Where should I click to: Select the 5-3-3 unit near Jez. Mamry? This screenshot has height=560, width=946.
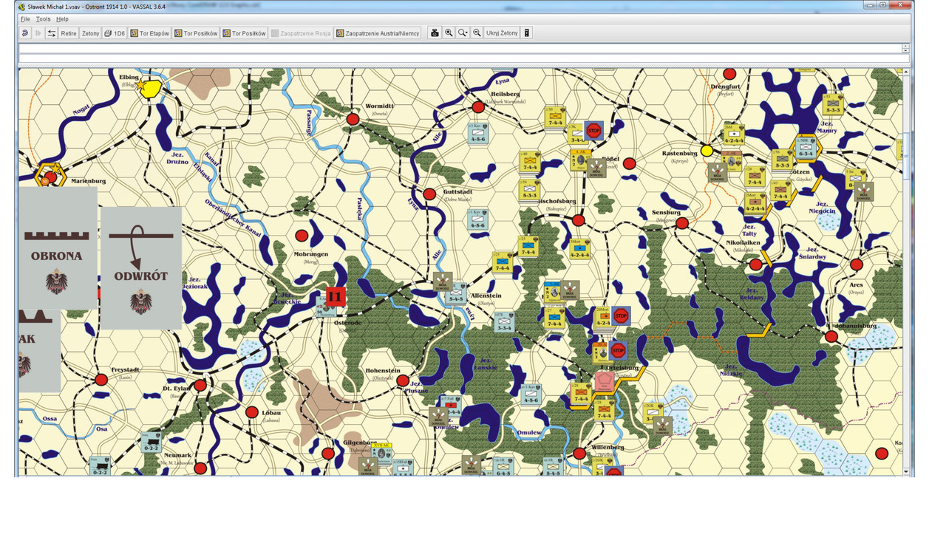(x=833, y=105)
